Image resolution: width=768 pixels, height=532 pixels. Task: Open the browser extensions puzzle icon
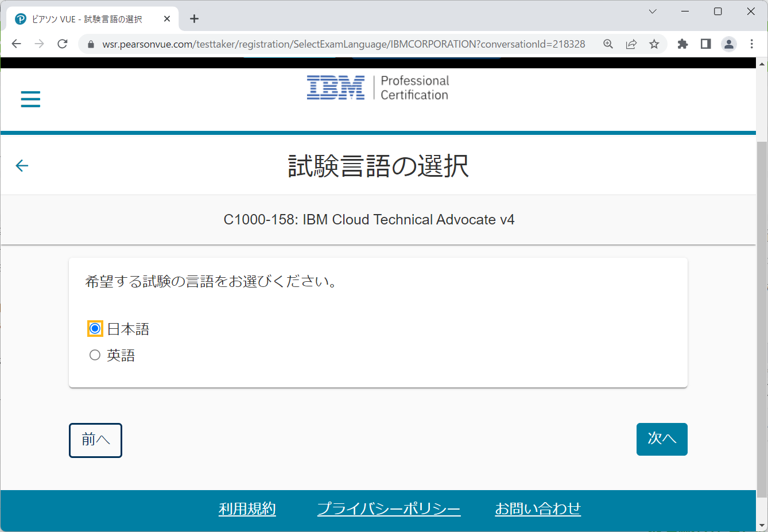point(682,44)
